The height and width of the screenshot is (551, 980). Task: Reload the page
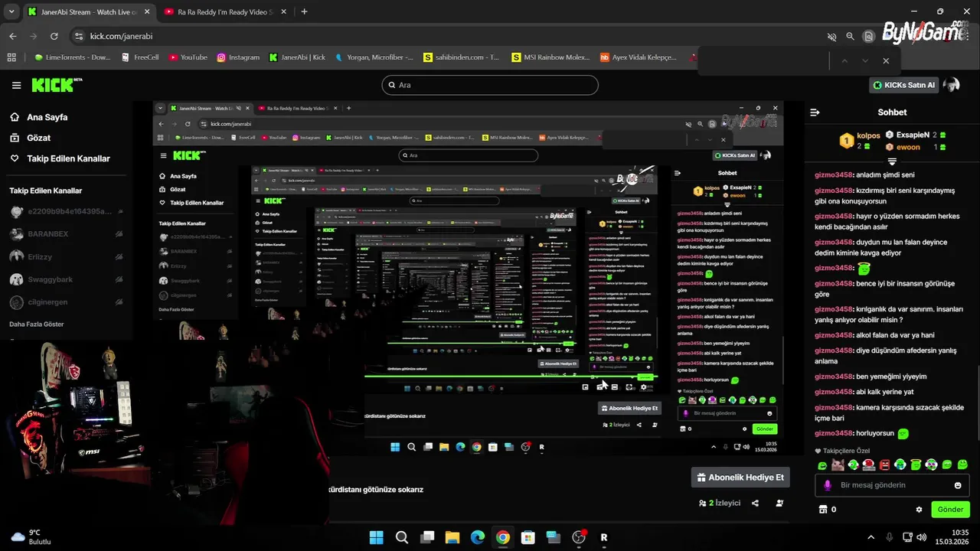pyautogui.click(x=54, y=36)
